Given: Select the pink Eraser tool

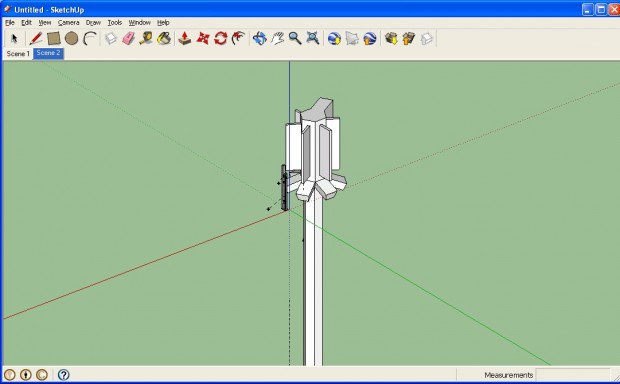Looking at the screenshot, I should pos(129,38).
